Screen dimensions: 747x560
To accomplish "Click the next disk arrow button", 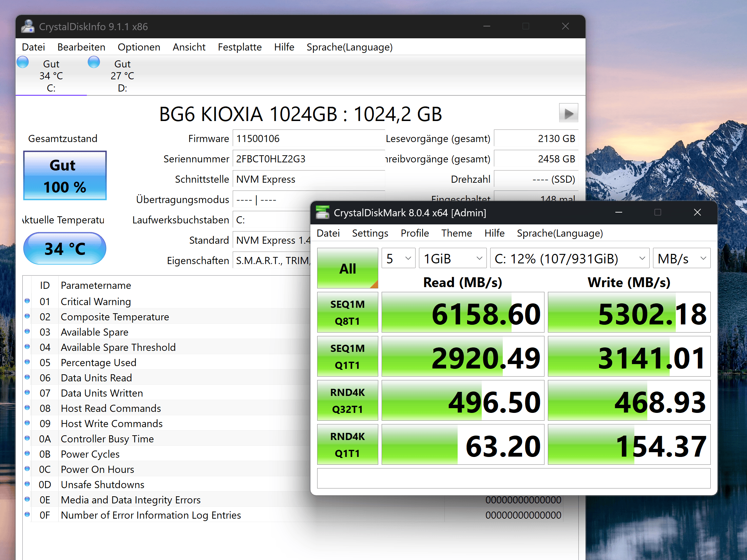I will point(568,113).
